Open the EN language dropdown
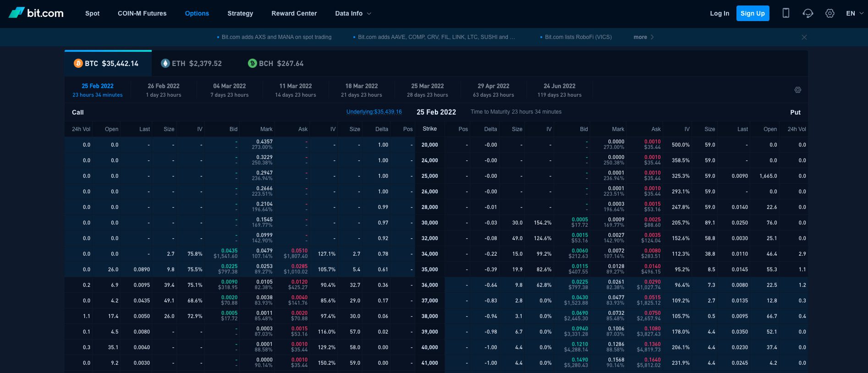 (854, 13)
